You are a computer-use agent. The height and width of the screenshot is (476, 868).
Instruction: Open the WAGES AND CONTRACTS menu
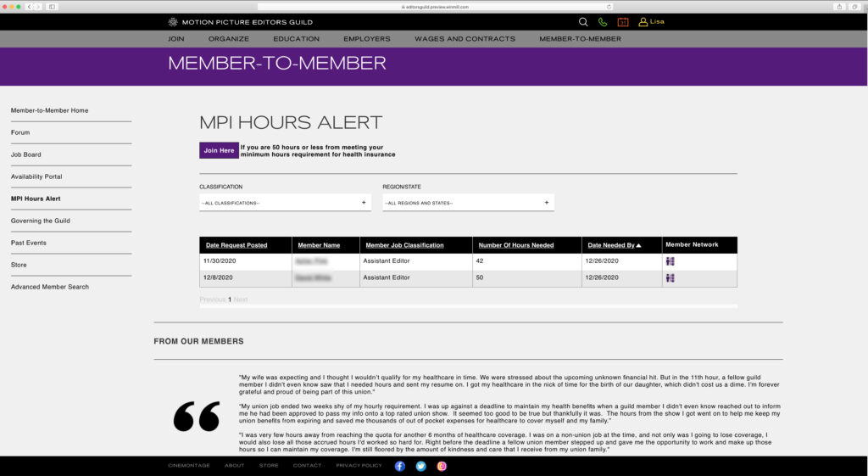465,39
